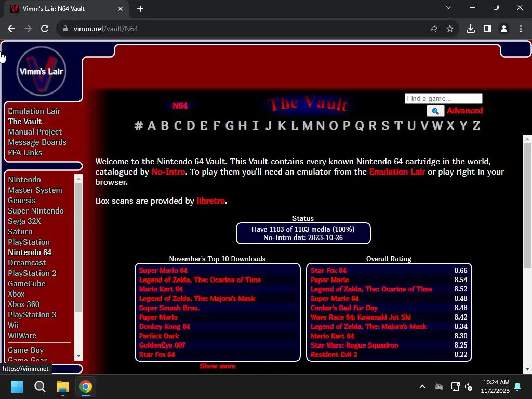
Task: Open Chrome three-dot menu
Action: pos(521,29)
